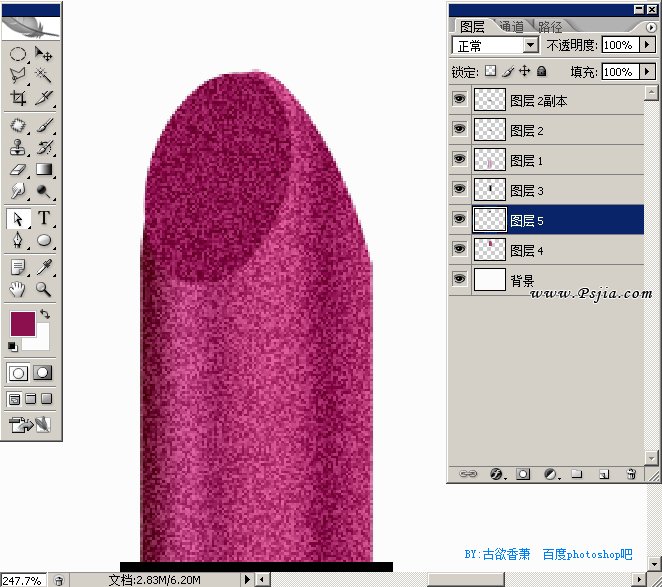Switch to the 路径 tab
Image resolution: width=662 pixels, height=587 pixels.
[x=549, y=27]
